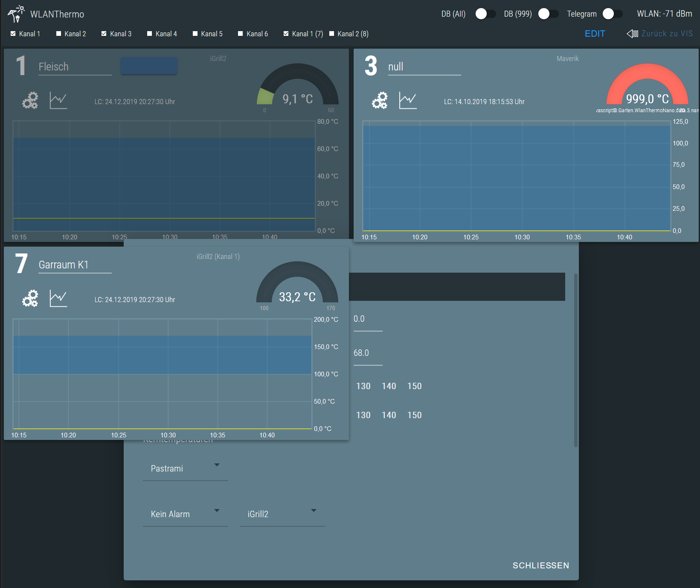This screenshot has width=700, height=588.
Task: Click the 9,1 °C gauge
Action: coord(298,84)
